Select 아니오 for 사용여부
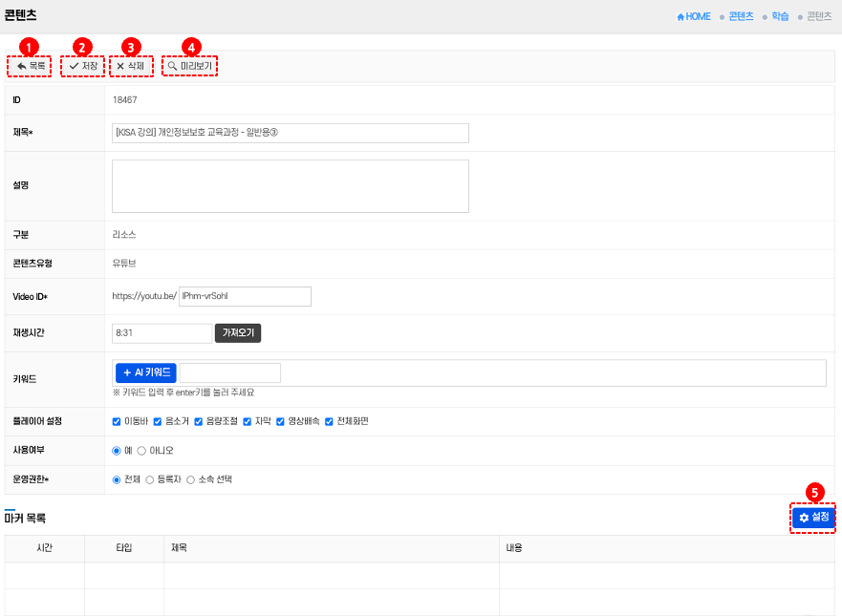The height and width of the screenshot is (616, 842). click(x=142, y=450)
